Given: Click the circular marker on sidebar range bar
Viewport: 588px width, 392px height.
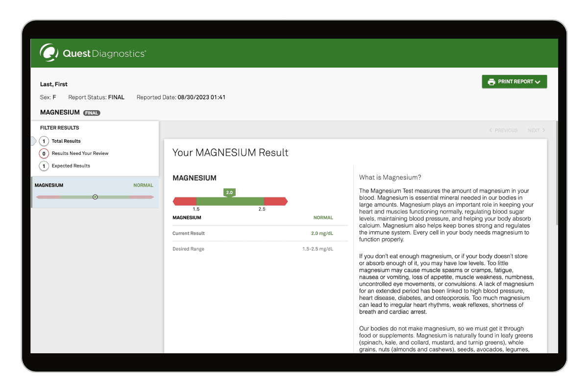Looking at the screenshot, I should 95,197.
